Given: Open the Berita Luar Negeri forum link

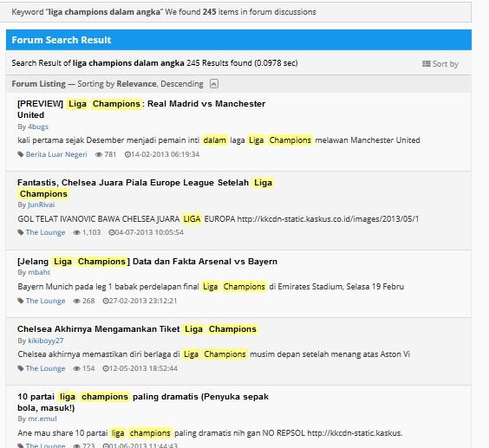Looking at the screenshot, I should tap(56, 154).
